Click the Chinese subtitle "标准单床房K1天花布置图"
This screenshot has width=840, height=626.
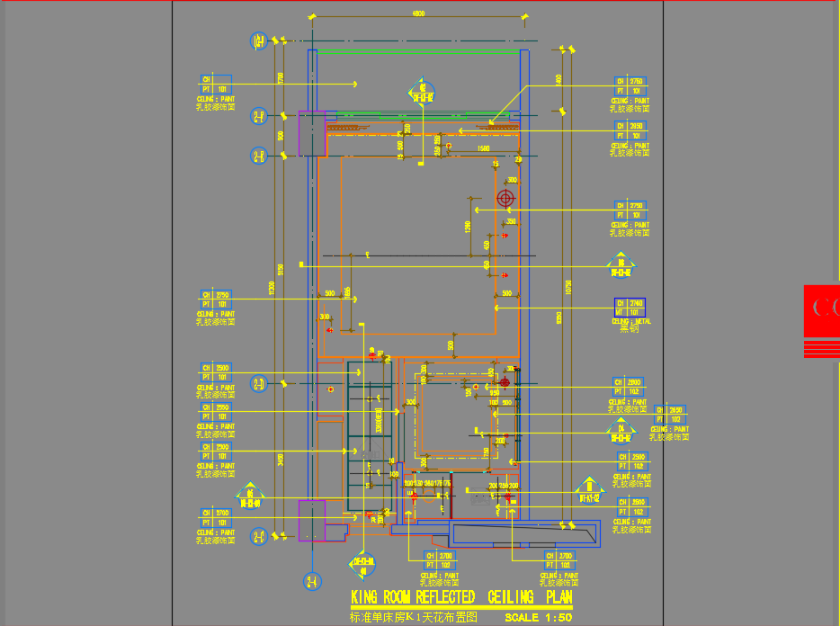pos(414,617)
